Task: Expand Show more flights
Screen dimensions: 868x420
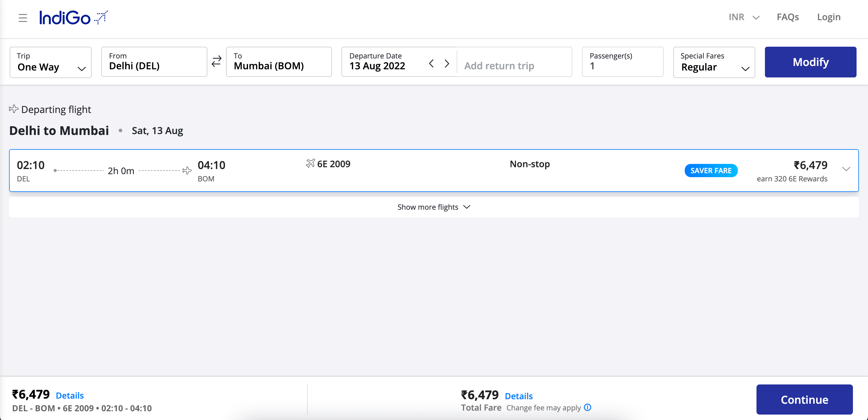Action: click(x=433, y=207)
